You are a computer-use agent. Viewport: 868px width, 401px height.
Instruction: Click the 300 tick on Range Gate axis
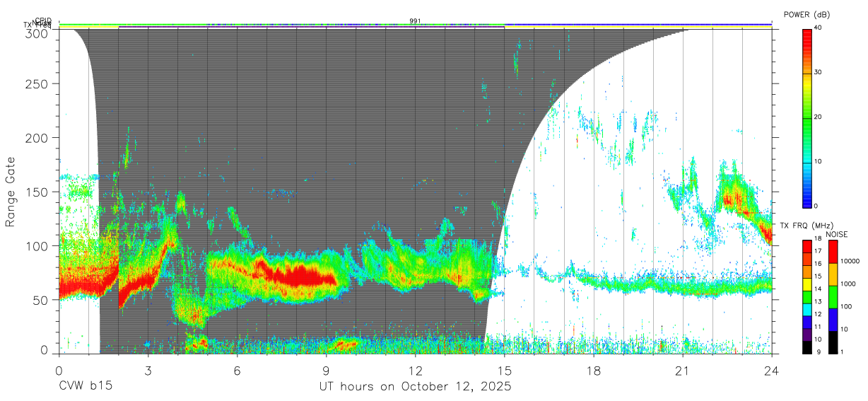tap(38, 33)
